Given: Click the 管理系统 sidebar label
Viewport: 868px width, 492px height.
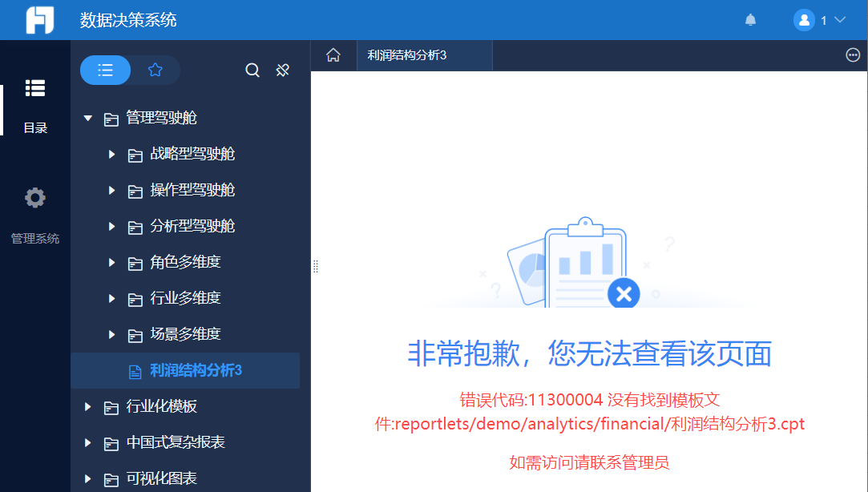Looking at the screenshot, I should [x=35, y=239].
